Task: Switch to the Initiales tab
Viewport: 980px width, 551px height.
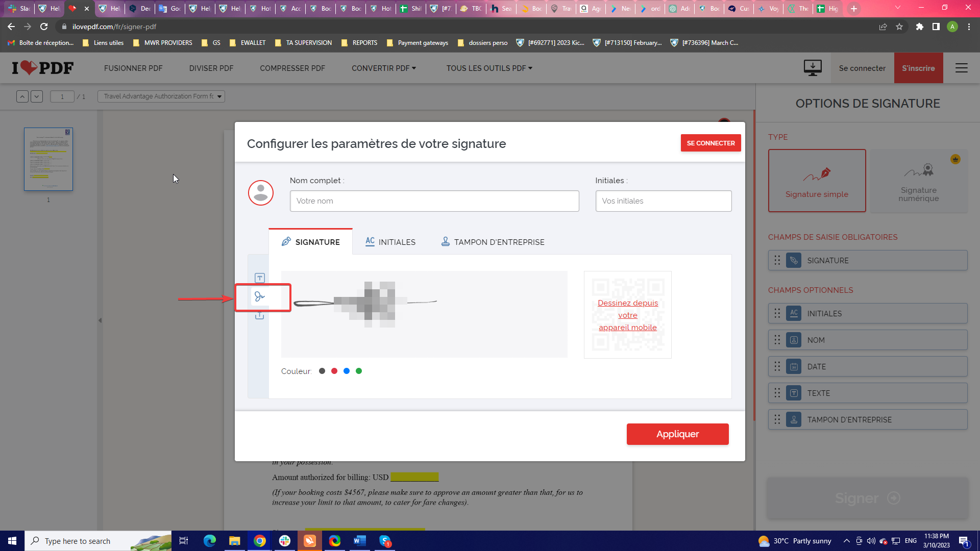Action: click(390, 242)
